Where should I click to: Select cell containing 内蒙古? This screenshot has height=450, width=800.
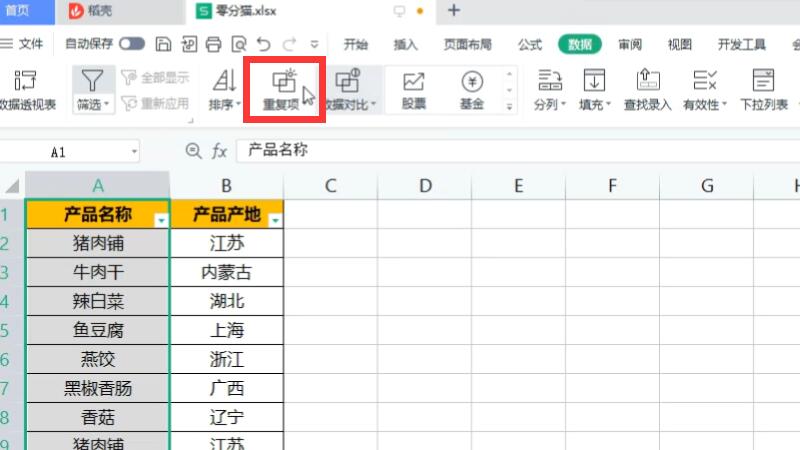227,272
